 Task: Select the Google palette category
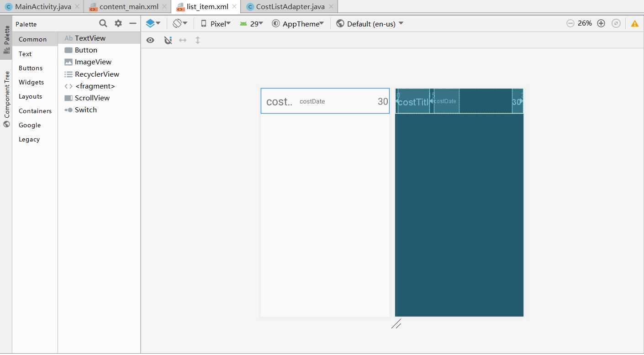(x=35, y=125)
